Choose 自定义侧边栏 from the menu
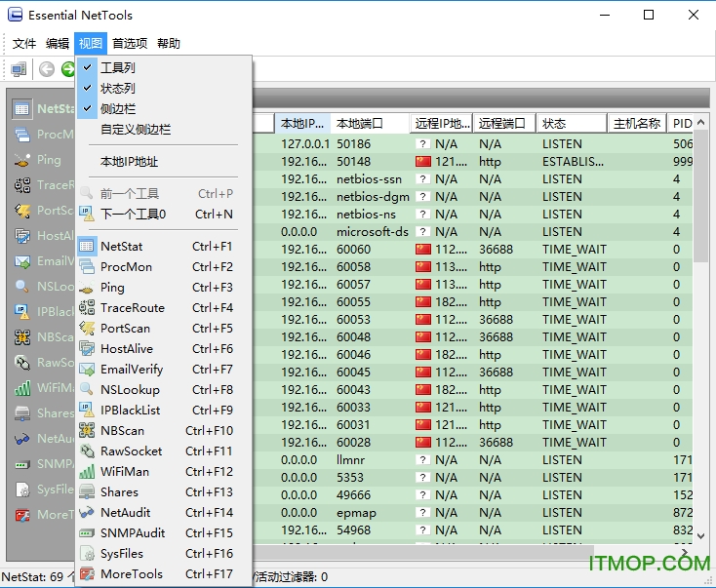 [x=164, y=129]
